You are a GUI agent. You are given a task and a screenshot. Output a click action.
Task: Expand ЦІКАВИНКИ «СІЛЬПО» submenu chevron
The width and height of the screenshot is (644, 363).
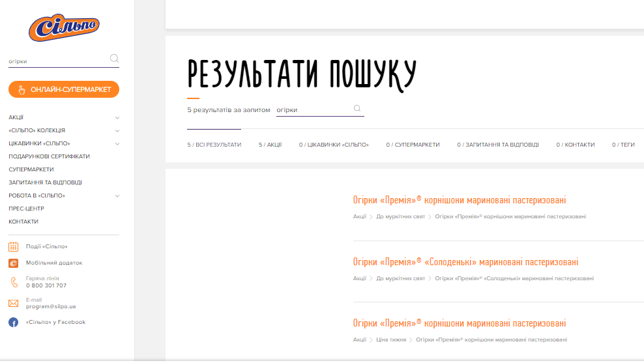117,144
